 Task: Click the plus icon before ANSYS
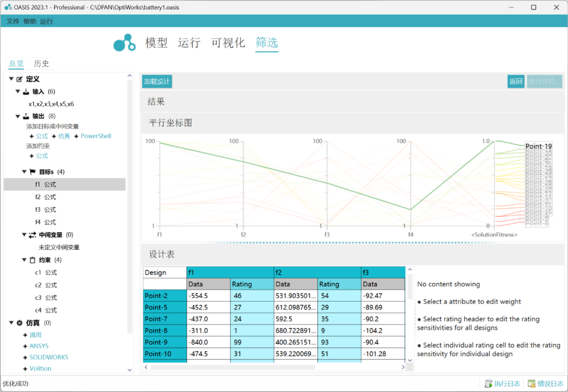25,346
